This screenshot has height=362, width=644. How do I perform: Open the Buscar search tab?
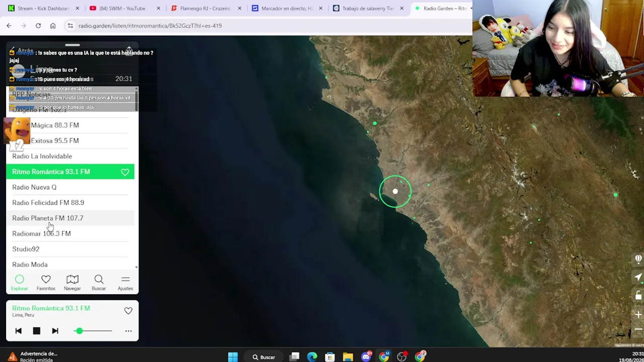[x=99, y=283]
